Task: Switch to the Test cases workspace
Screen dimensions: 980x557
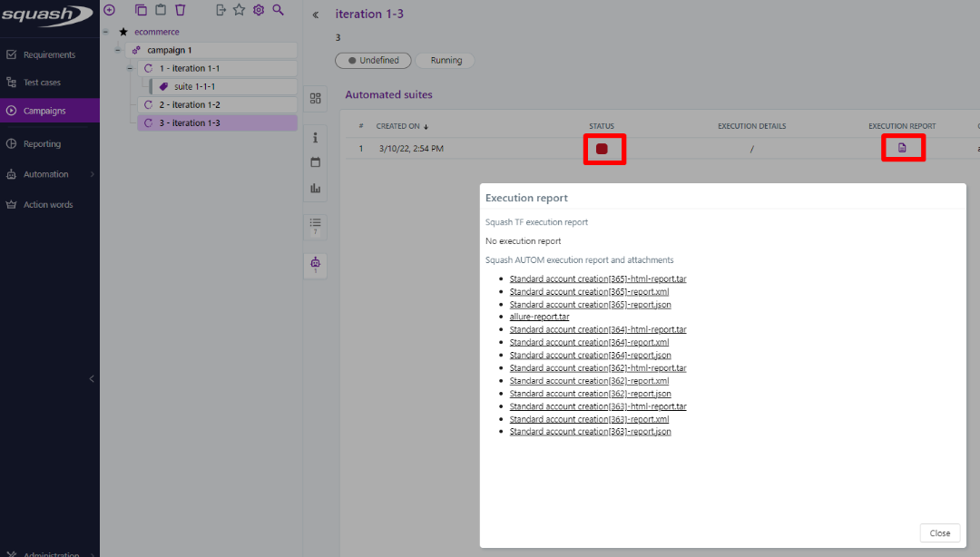Action: [50, 81]
